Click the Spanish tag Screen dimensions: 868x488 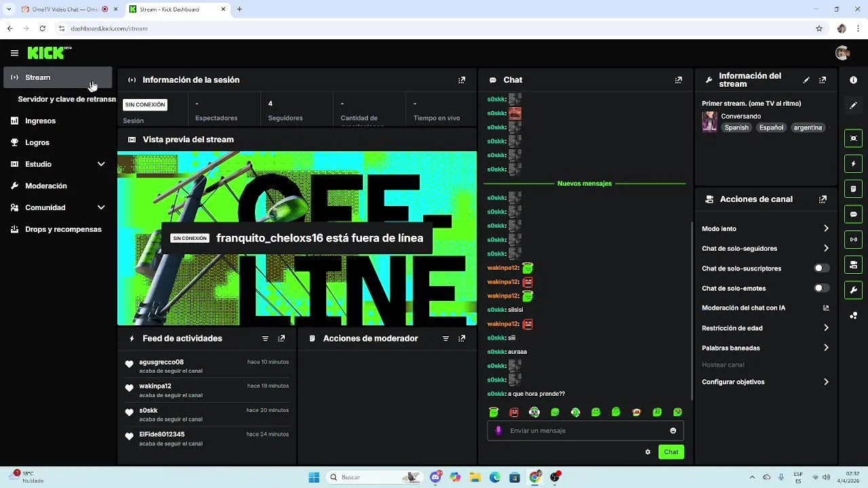[736, 127]
